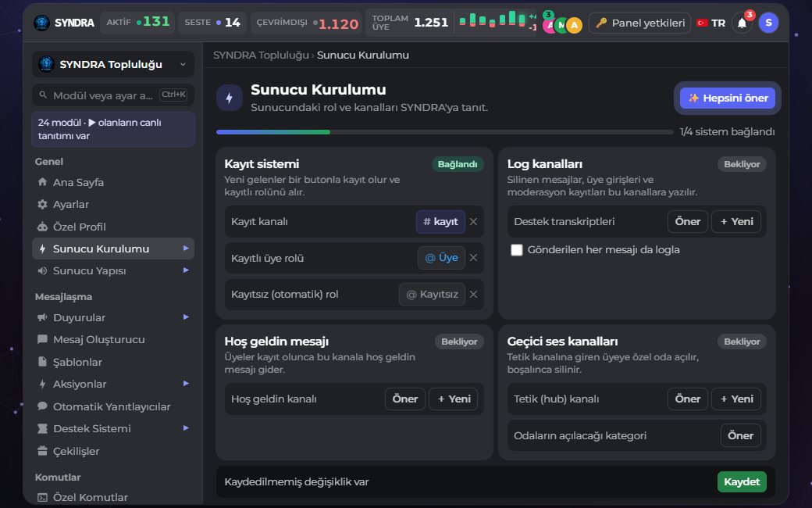The width and height of the screenshot is (812, 508).
Task: Click the bot icon beside Özel Profil
Action: click(42, 227)
